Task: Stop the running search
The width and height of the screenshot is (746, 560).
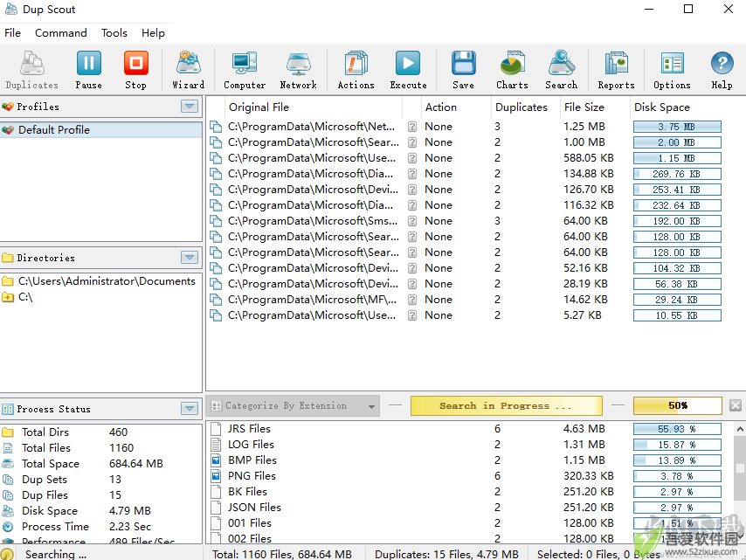Action: 136,70
